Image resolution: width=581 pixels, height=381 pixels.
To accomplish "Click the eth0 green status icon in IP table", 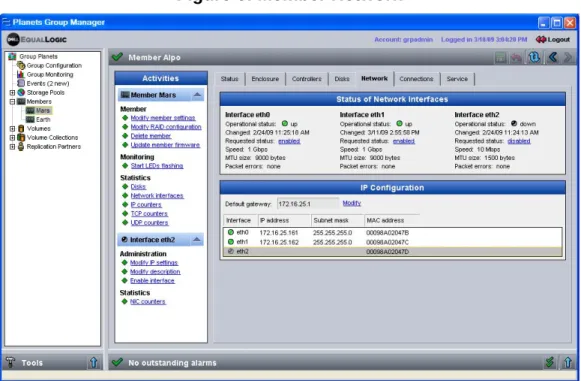I will tap(231, 232).
